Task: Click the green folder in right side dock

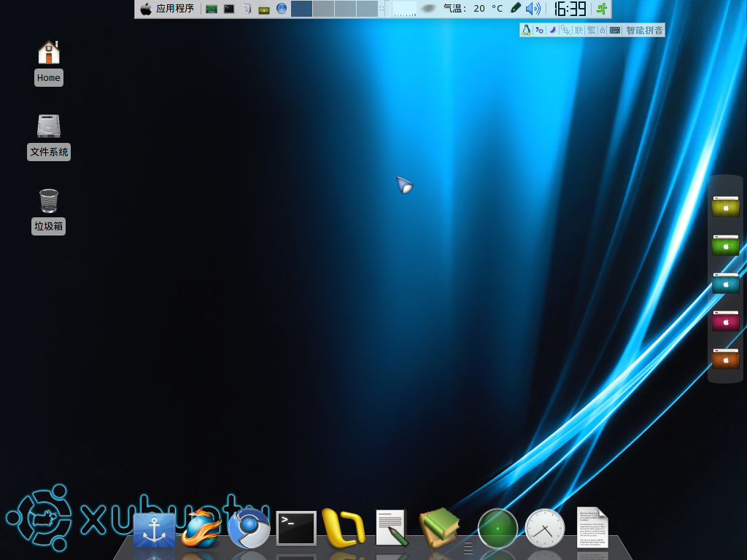Action: point(726,245)
